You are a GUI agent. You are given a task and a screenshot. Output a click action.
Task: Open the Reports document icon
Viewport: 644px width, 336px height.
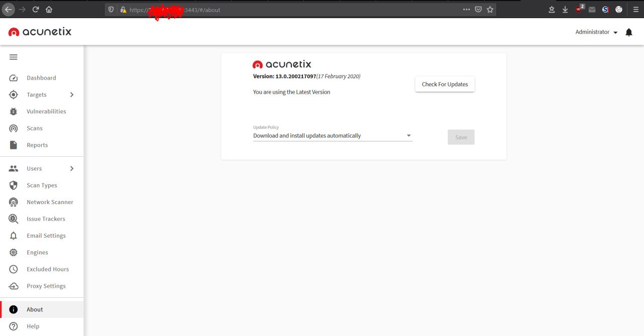pyautogui.click(x=14, y=145)
